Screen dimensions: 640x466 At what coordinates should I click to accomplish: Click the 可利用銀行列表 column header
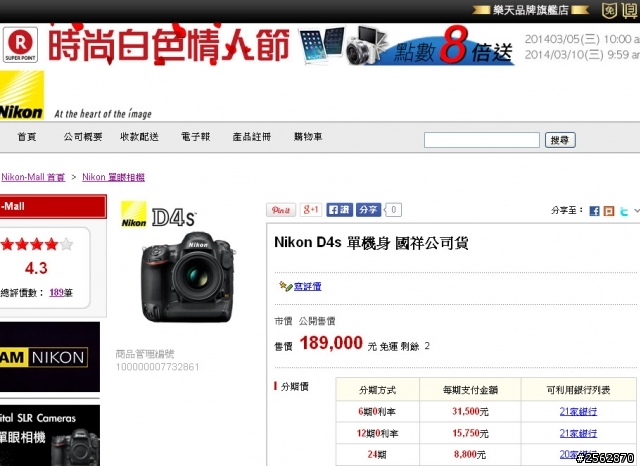point(578,390)
